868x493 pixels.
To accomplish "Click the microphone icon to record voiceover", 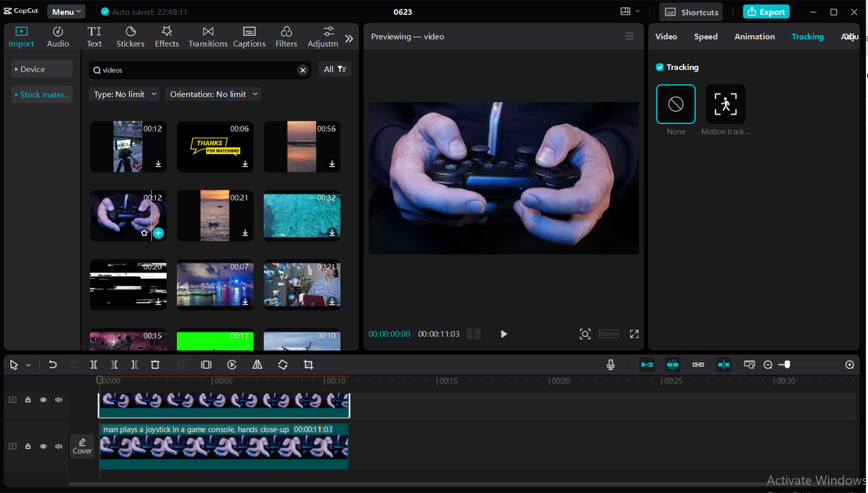I will 610,364.
